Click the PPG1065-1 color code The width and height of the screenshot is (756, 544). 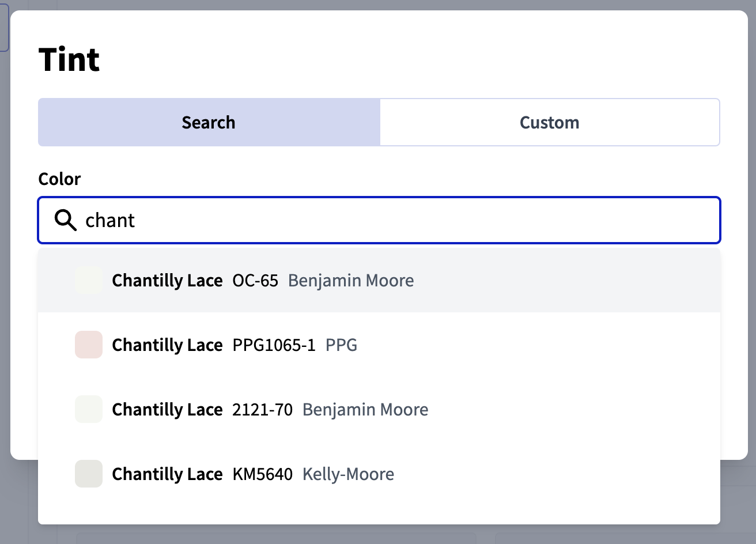[274, 345]
